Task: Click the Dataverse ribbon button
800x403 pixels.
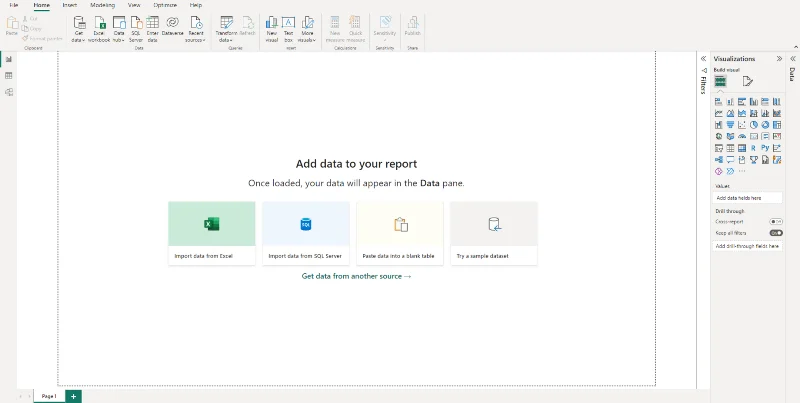Action: (172, 27)
